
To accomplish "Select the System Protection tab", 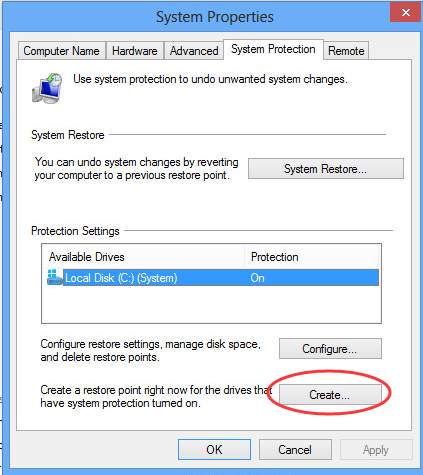I will pos(273,49).
